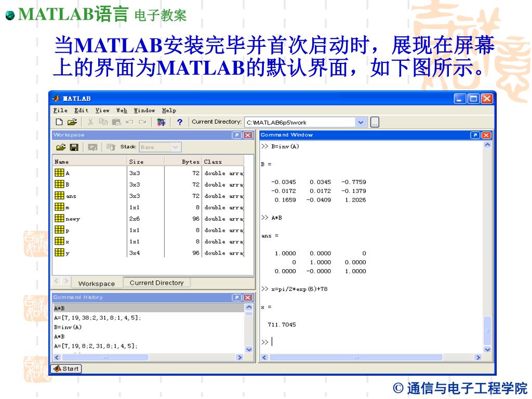The image size is (532, 399).
Task: Click the command prompt input line
Action: click(371, 342)
